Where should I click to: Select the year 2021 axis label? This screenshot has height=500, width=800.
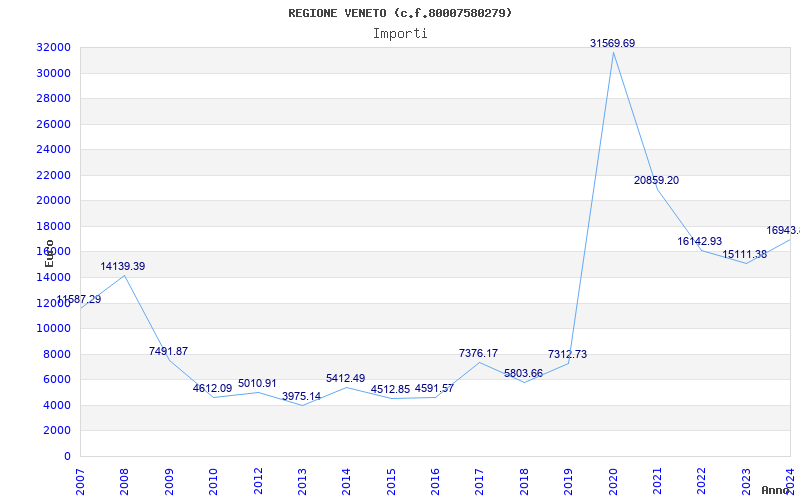point(657,482)
